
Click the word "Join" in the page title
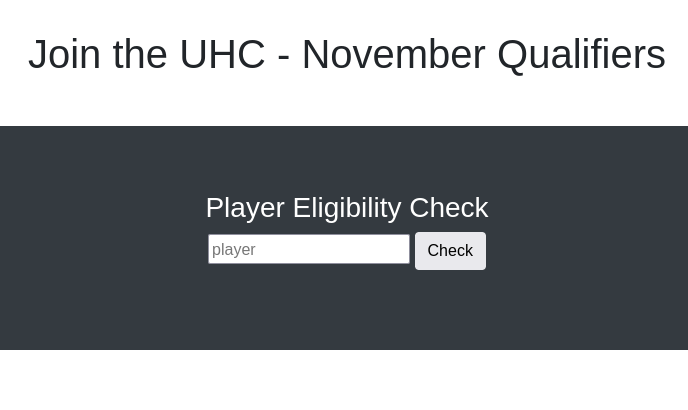coord(64,54)
